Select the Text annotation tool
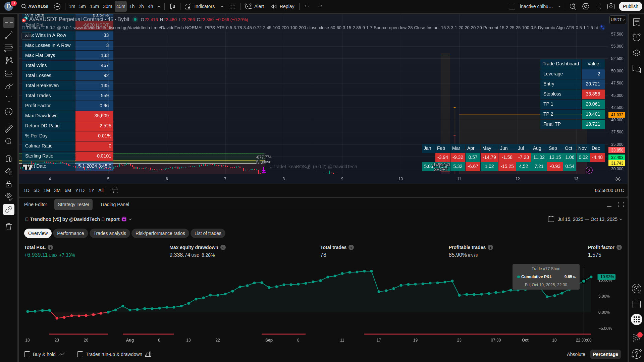644x362 pixels. point(9,99)
